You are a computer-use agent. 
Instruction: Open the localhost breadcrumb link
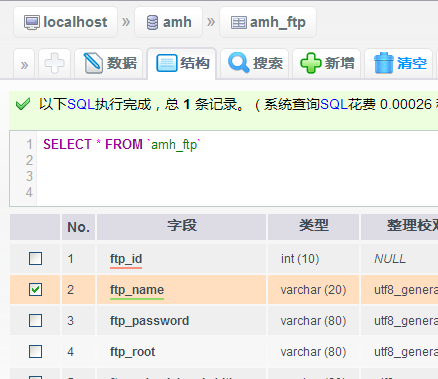65,22
